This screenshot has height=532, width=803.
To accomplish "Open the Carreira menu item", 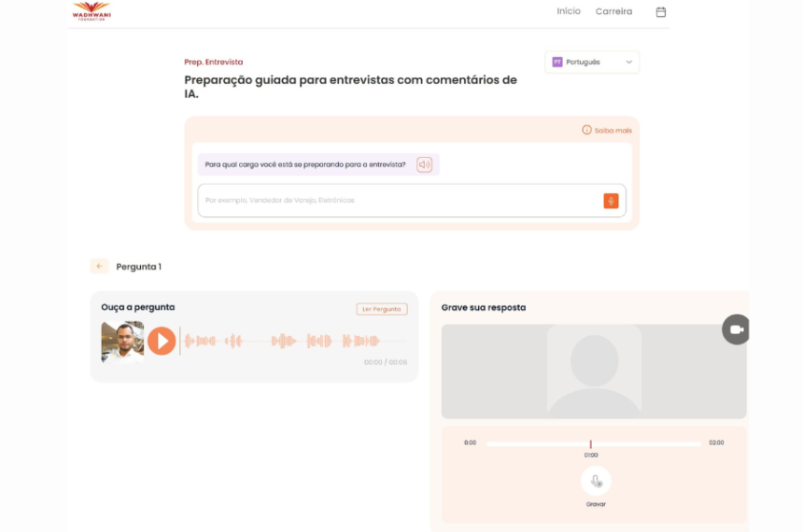I will point(613,11).
